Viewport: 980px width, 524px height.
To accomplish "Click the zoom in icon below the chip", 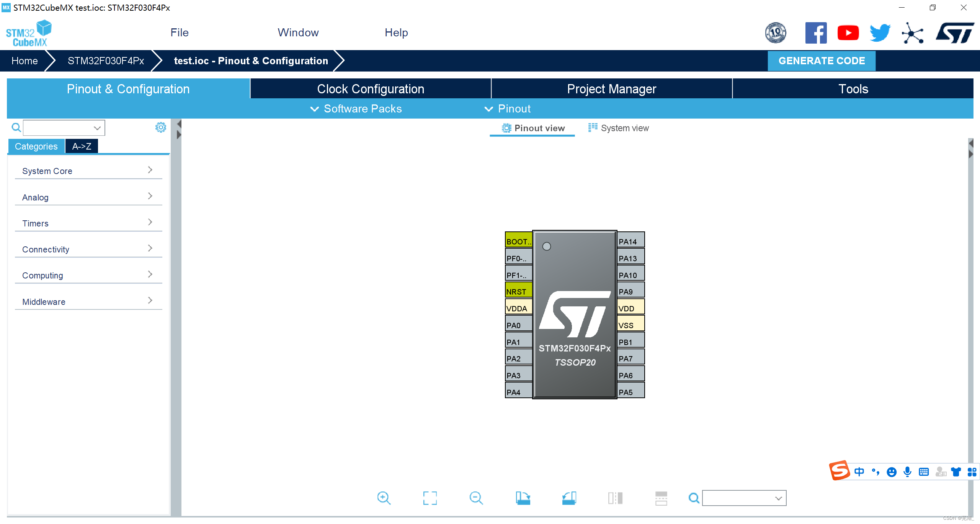I will 384,498.
